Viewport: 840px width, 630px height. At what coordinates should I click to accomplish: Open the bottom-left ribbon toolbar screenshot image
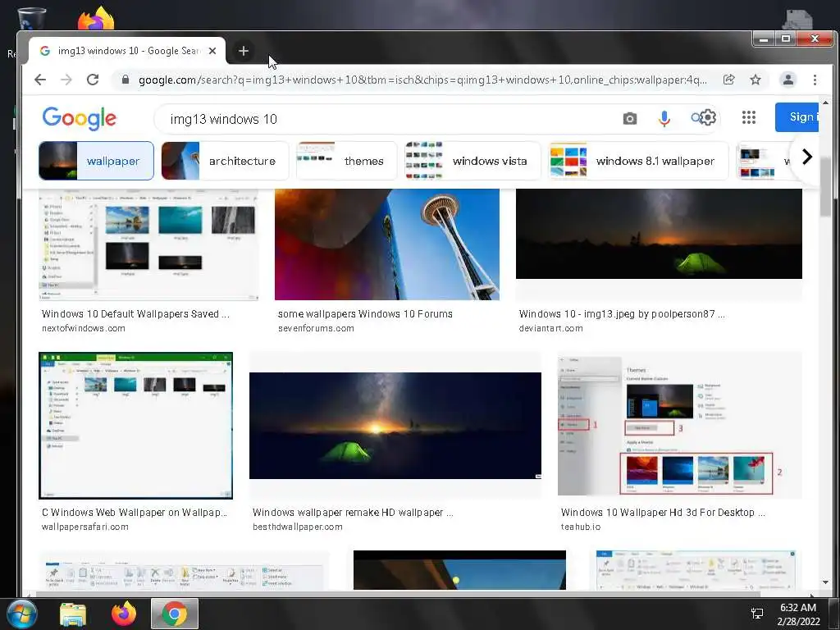point(184,571)
